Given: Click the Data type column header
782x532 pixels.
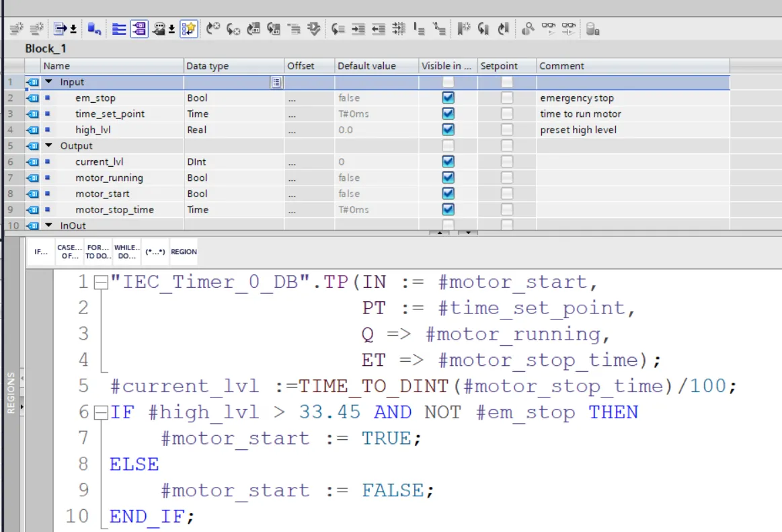Looking at the screenshot, I should tap(234, 66).
